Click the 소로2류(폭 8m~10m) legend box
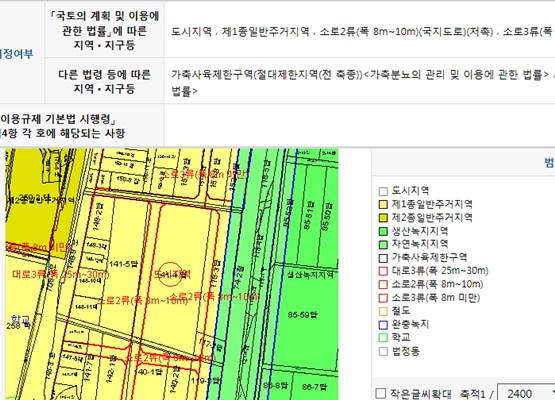Image resolution: width=555 pixels, height=400 pixels. (x=383, y=285)
